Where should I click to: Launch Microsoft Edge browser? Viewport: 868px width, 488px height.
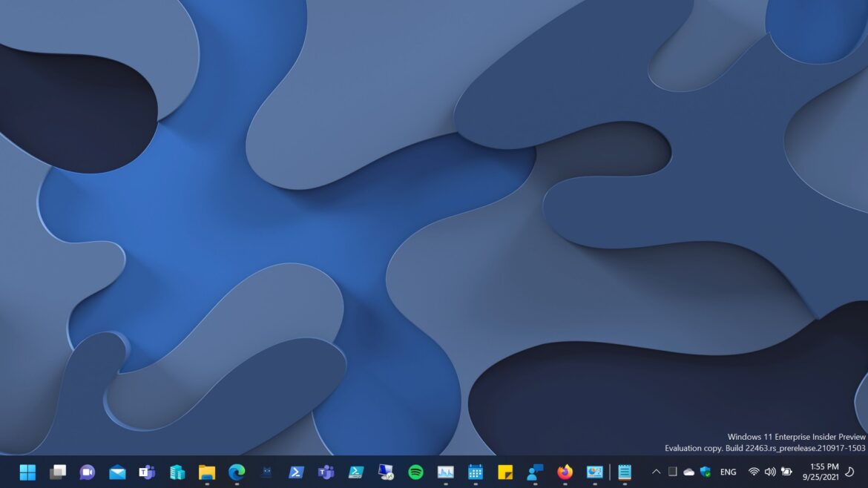point(237,472)
